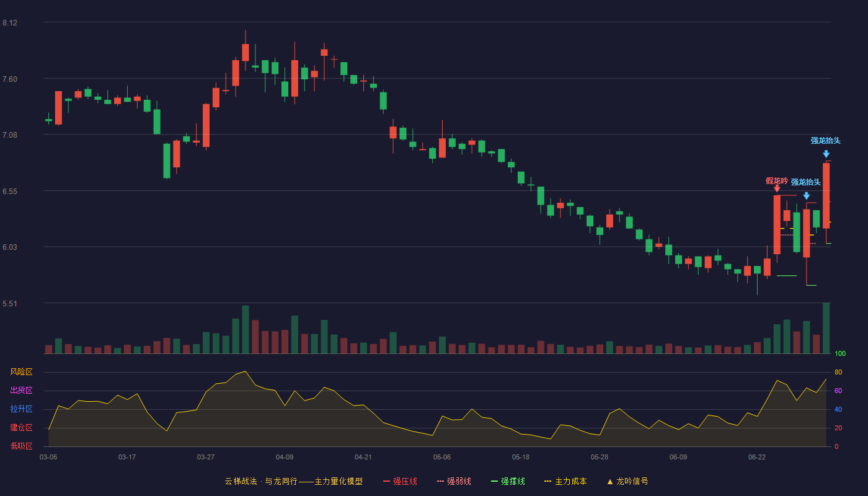868x496 pixels.
Task: Click the 04-21 date label
Action: 363,457
